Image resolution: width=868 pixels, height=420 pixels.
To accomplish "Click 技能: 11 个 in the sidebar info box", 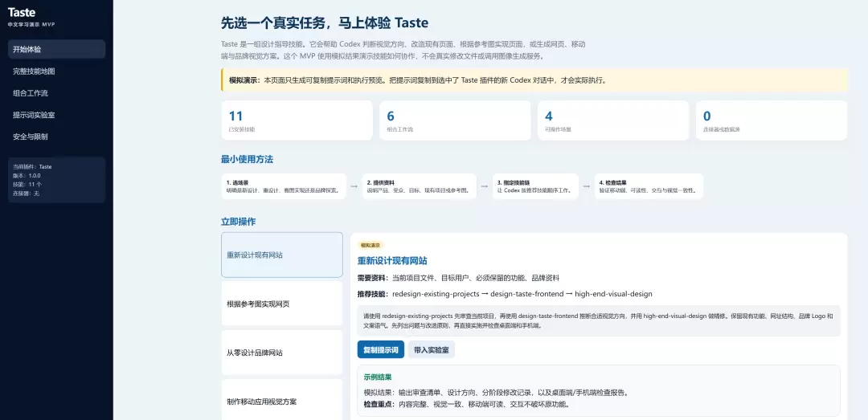I will tap(27, 184).
